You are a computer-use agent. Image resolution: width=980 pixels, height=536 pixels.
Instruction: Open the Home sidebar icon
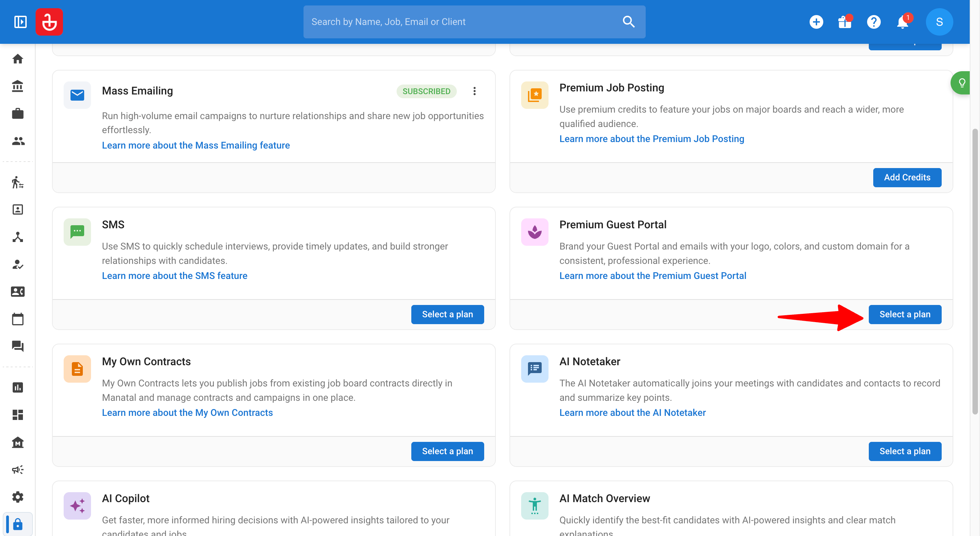click(17, 59)
